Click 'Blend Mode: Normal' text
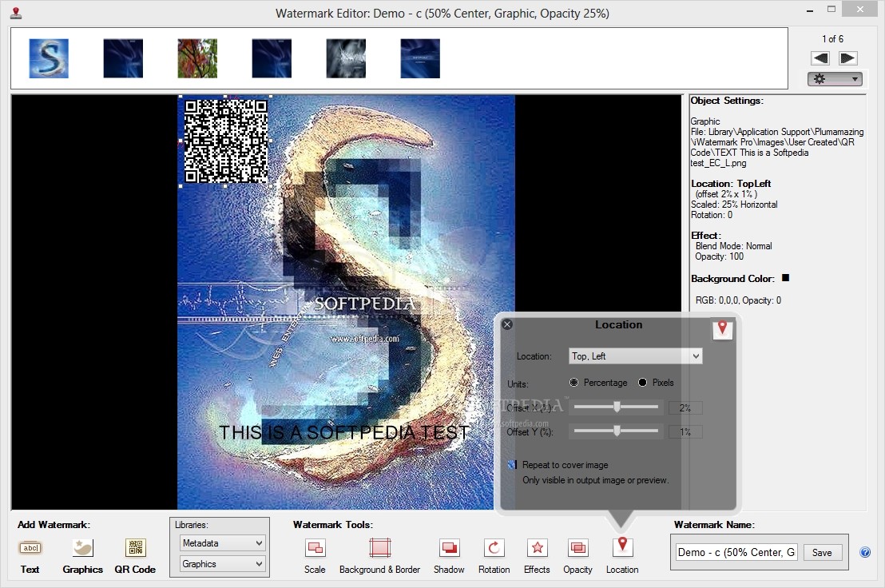The width and height of the screenshot is (885, 588). tap(733, 246)
